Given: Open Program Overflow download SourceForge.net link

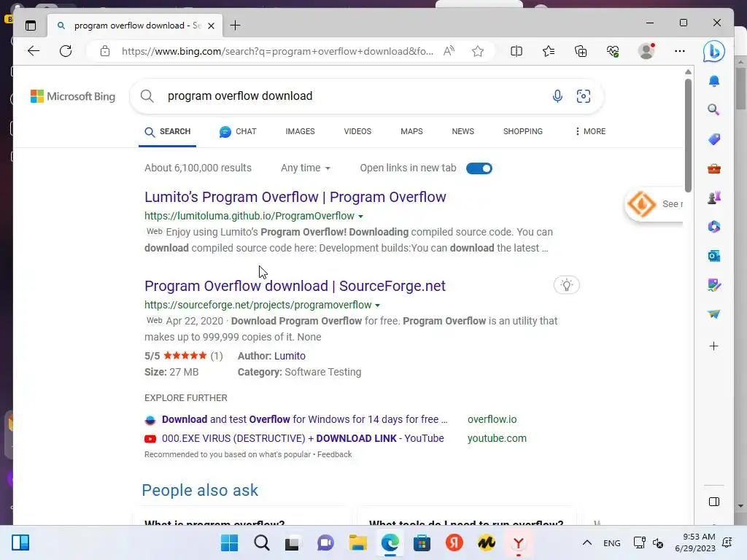Looking at the screenshot, I should click(295, 286).
